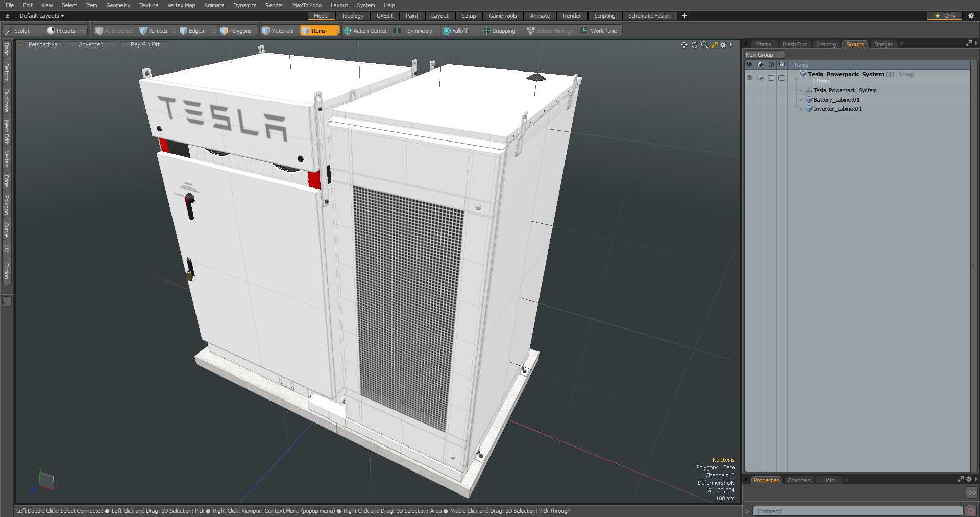Click the viewport pan/move icon
Screen dimensions: 980x517
pos(684,45)
